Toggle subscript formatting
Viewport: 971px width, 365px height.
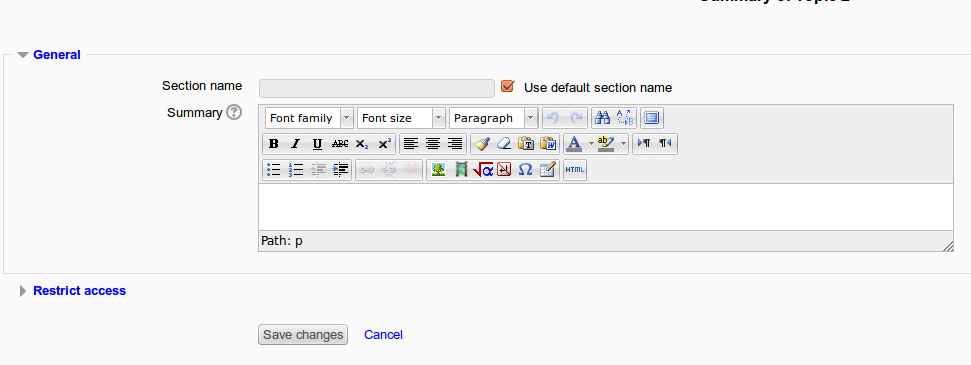pos(362,144)
